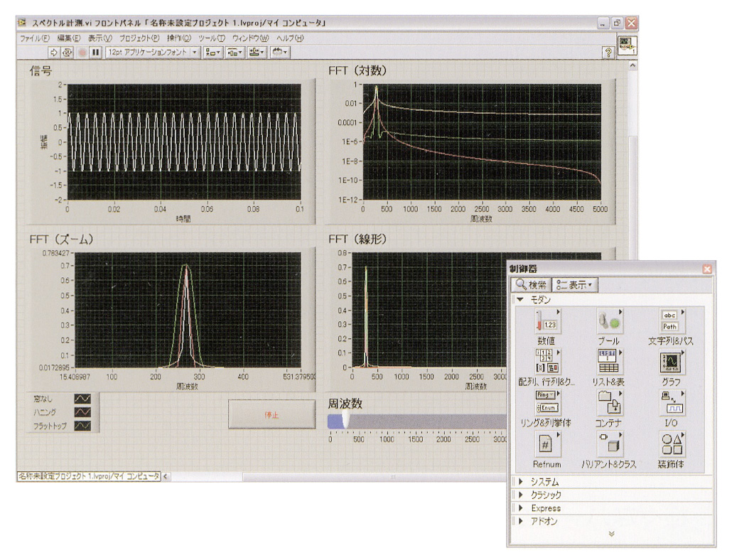Open the リスト&表 palette icon
The image size is (732, 560).
pos(609,362)
